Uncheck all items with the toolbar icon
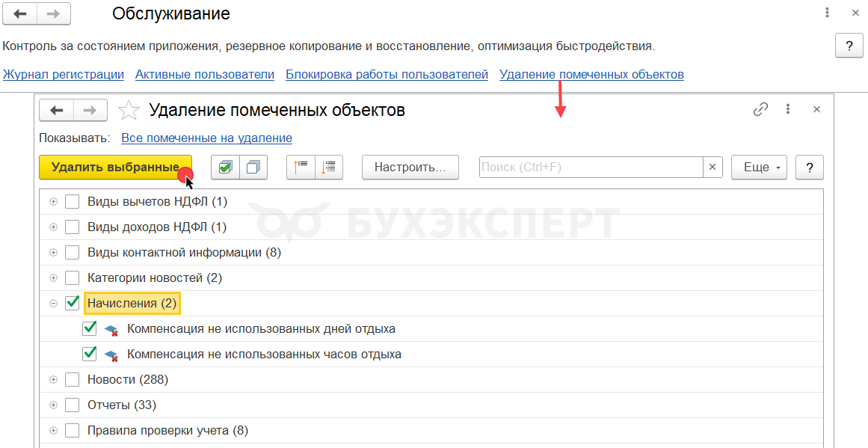The width and height of the screenshot is (868, 448). 253,168
